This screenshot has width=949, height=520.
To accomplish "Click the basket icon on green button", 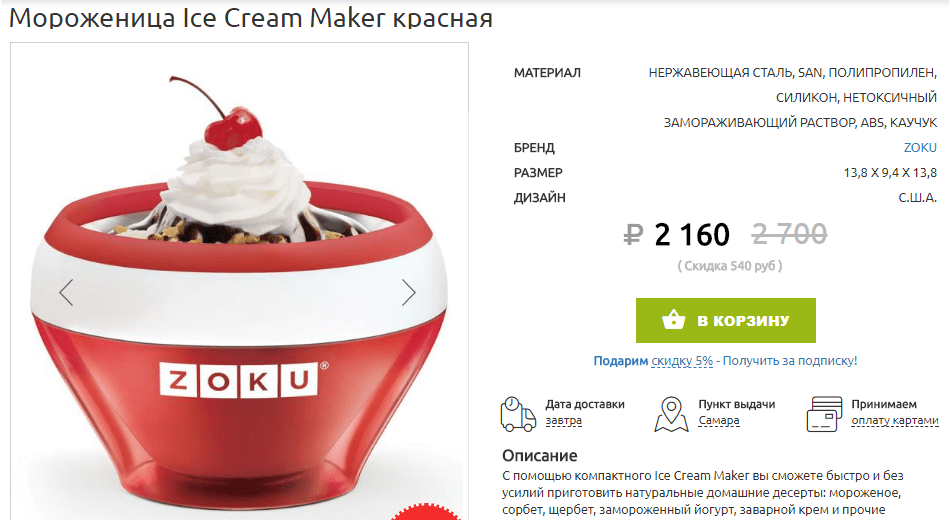I will point(673,320).
